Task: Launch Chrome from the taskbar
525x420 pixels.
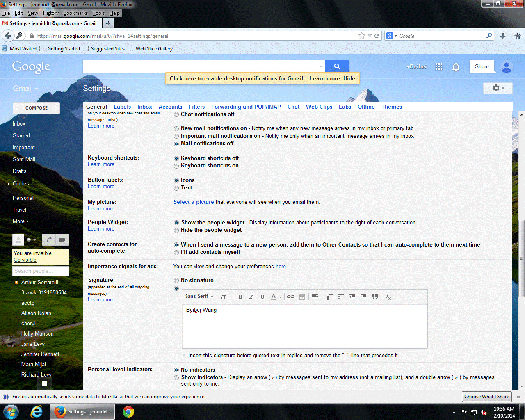Action: click(x=128, y=412)
